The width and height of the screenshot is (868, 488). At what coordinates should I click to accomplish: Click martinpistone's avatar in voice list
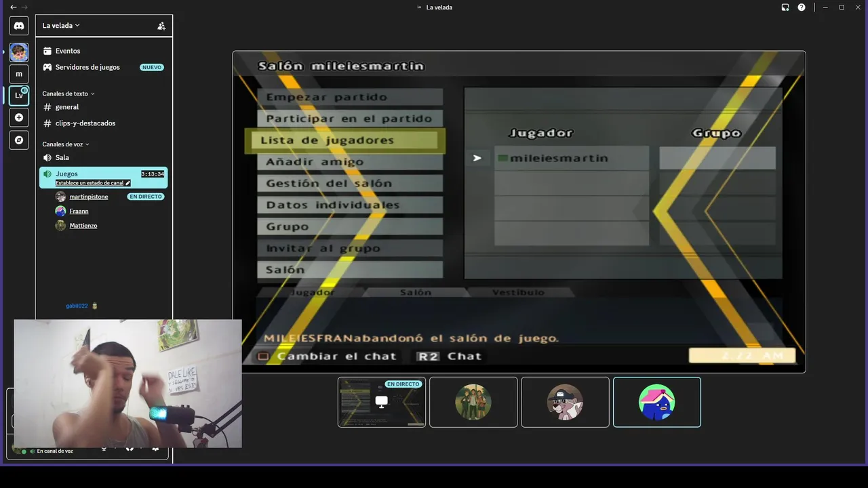[x=60, y=197]
